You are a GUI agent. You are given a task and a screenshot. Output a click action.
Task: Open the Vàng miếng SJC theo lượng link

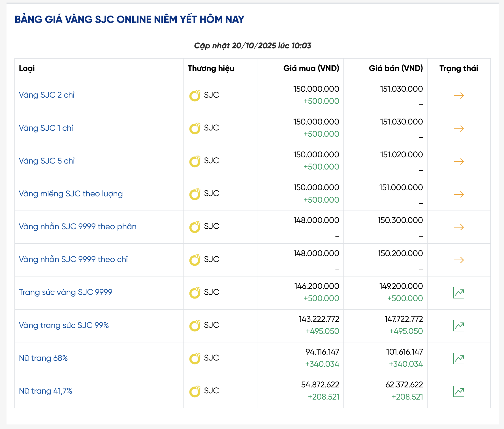(71, 194)
